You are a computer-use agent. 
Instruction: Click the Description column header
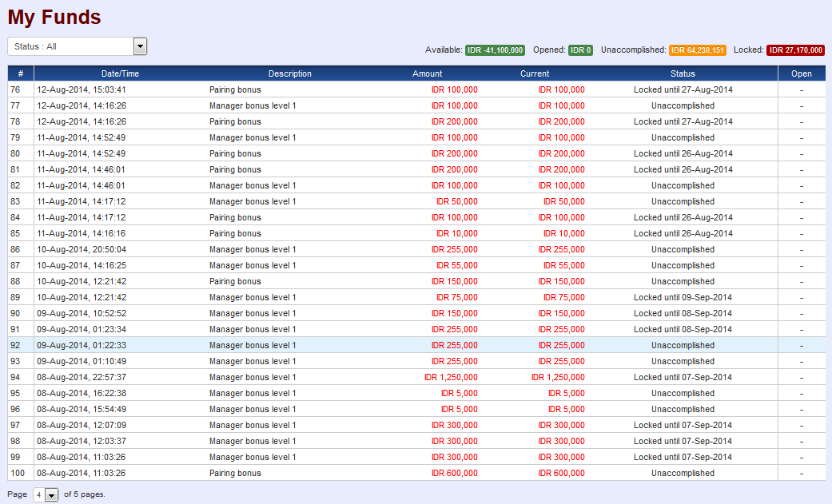coord(289,73)
